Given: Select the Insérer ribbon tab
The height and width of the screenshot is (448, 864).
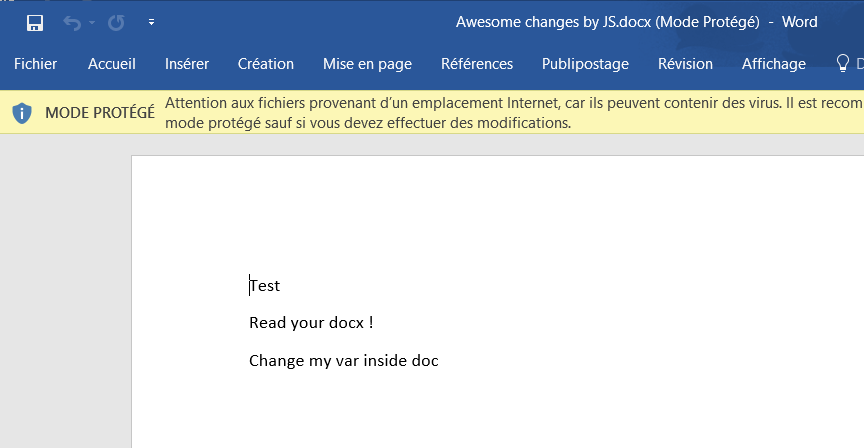Looking at the screenshot, I should (x=187, y=64).
